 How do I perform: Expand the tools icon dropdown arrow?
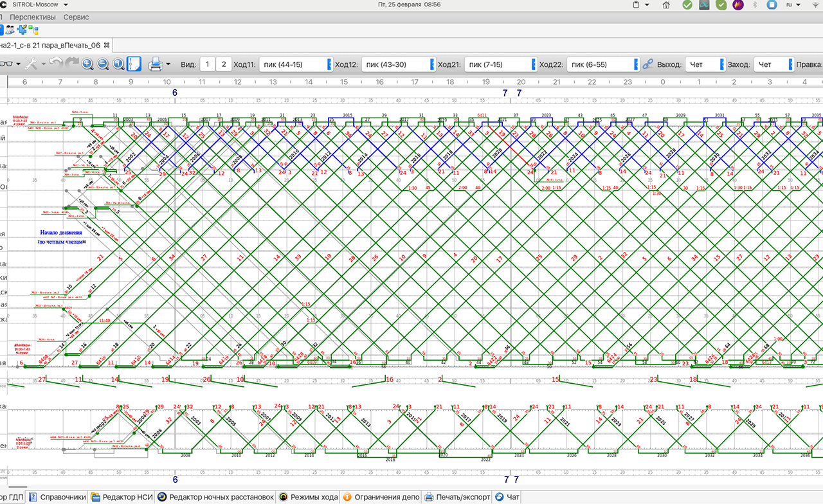(43, 64)
